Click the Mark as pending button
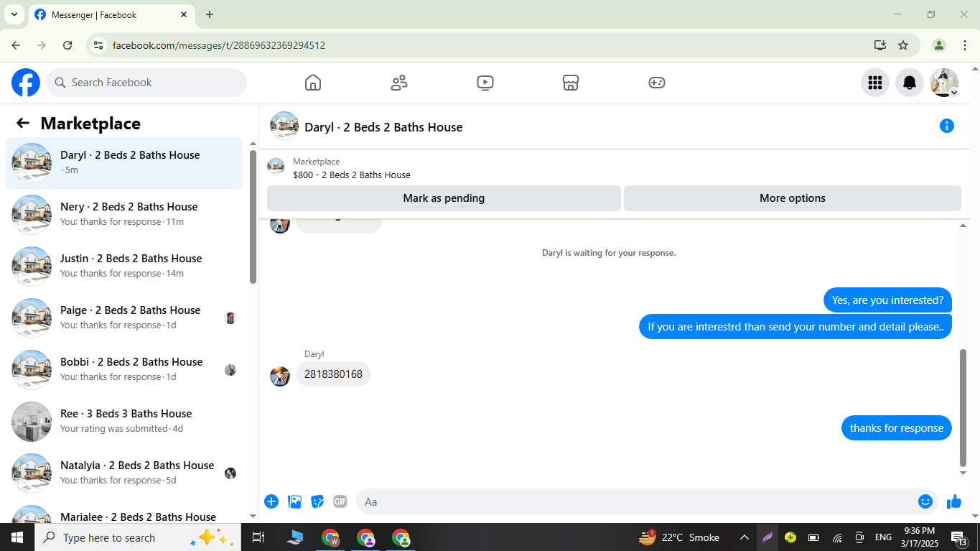 click(x=444, y=198)
